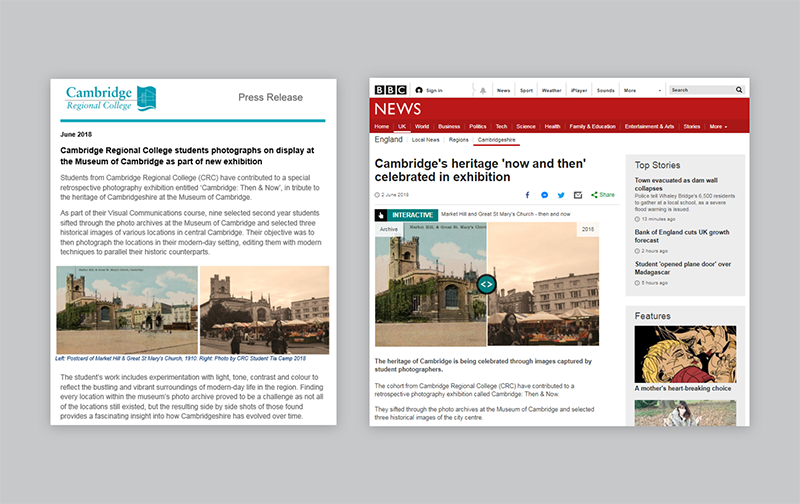
Task: Expand the More menu in red news nav
Action: tap(718, 127)
